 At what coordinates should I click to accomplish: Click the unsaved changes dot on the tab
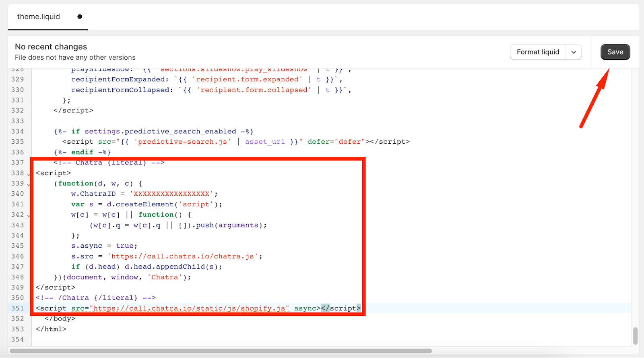80,17
